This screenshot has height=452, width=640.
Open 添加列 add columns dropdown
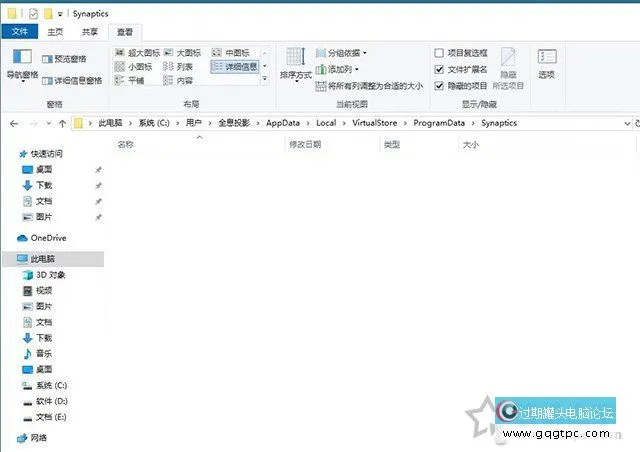tap(337, 69)
